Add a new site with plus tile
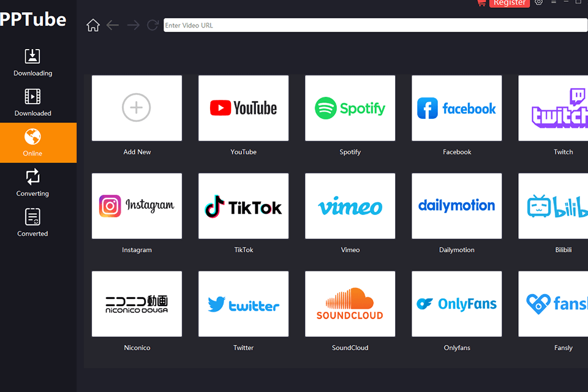This screenshot has width=588, height=392. tap(137, 108)
